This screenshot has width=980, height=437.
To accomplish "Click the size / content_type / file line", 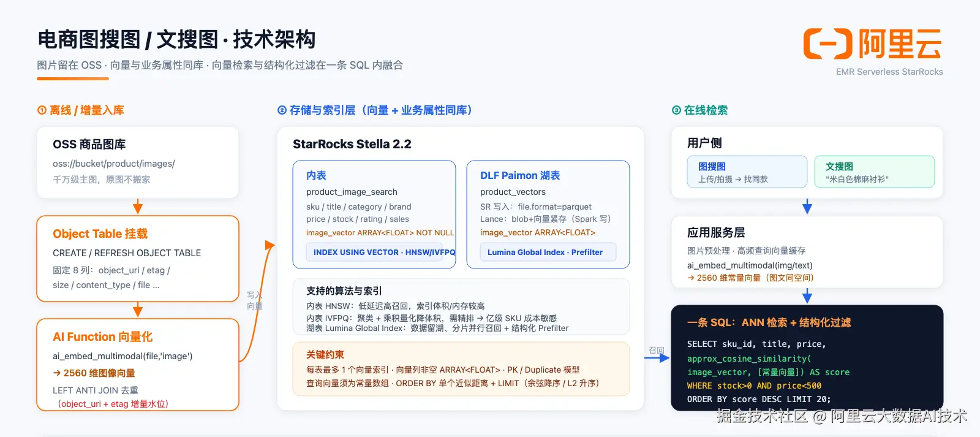I will tap(106, 285).
